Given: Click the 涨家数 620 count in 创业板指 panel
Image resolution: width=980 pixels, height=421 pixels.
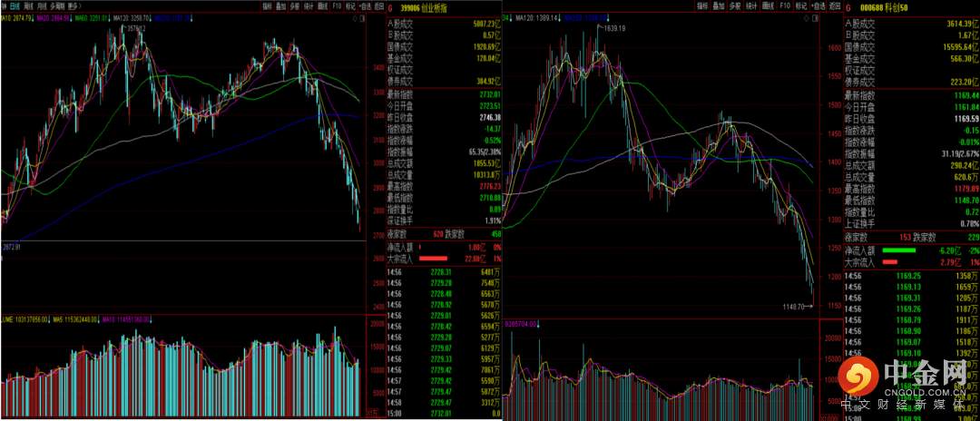Looking at the screenshot, I should [439, 235].
